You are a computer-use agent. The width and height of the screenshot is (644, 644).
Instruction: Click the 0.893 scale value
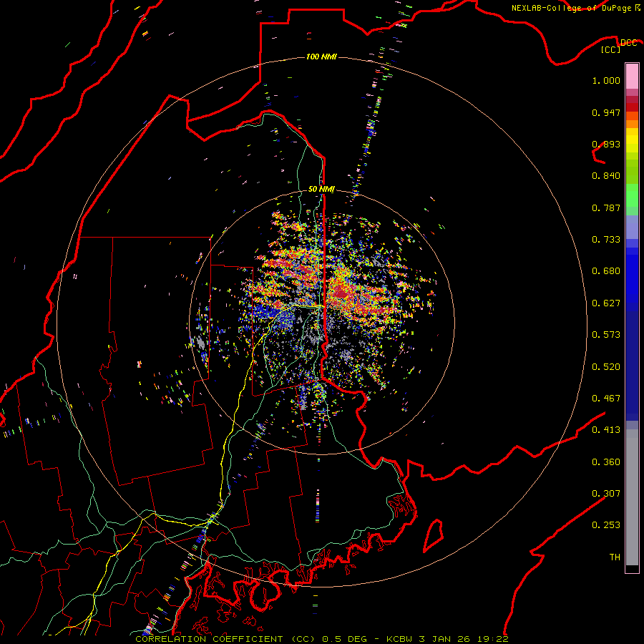coord(606,144)
